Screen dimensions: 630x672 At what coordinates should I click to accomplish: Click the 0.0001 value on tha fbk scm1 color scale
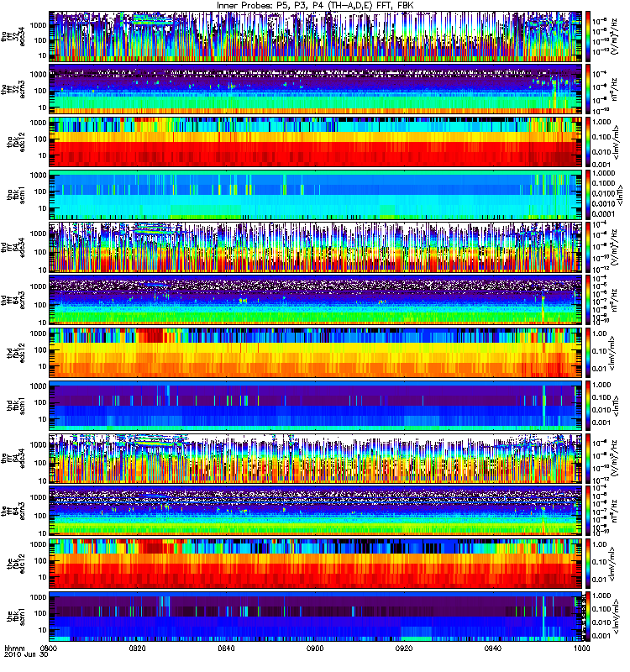603,214
